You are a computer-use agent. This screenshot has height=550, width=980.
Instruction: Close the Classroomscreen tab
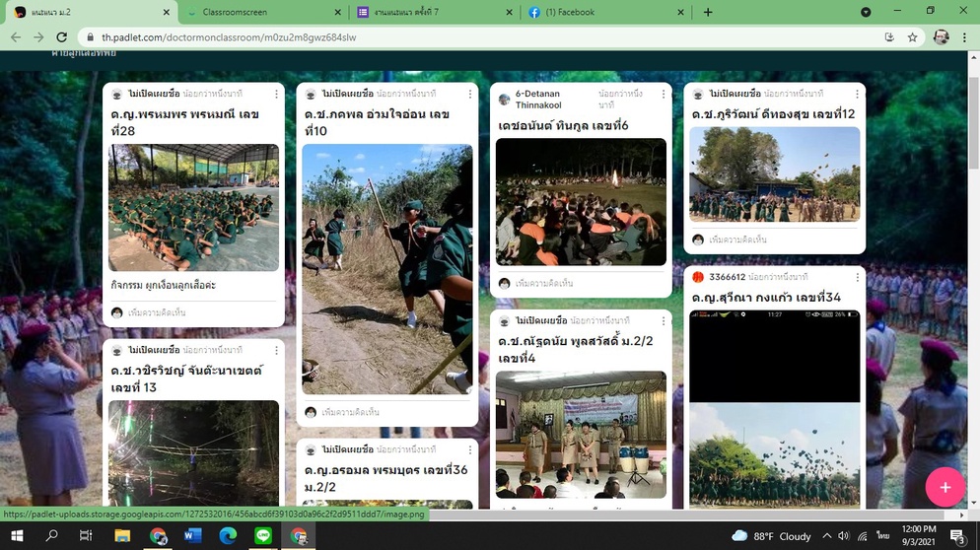click(337, 12)
